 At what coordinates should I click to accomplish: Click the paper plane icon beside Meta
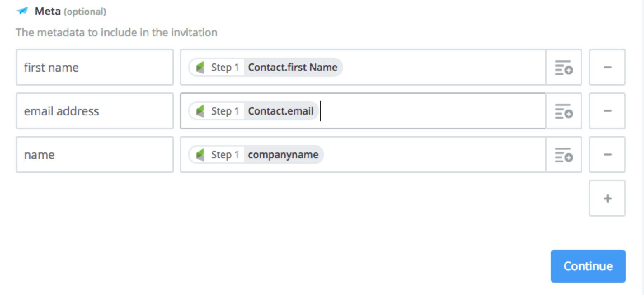click(23, 11)
